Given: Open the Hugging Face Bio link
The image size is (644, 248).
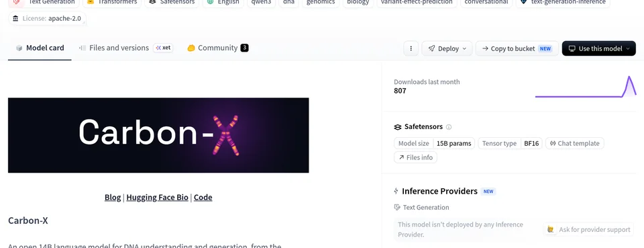Looking at the screenshot, I should 157,198.
